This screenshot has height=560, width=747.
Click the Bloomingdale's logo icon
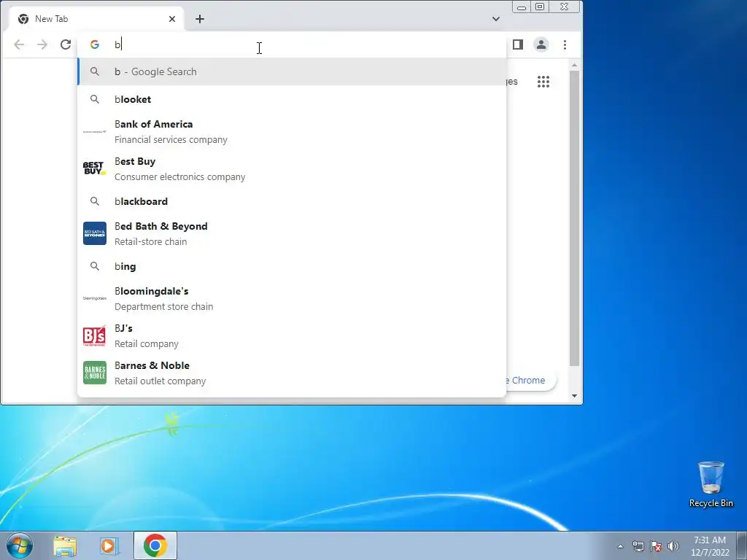pyautogui.click(x=95, y=298)
